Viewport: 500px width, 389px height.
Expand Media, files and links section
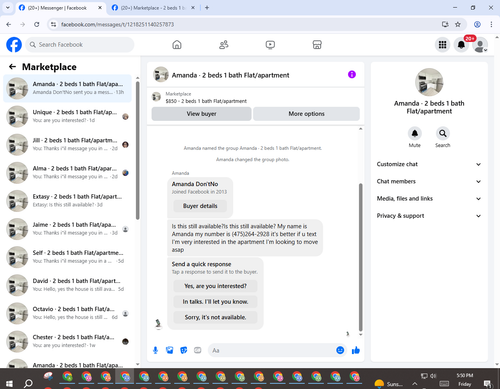click(429, 199)
